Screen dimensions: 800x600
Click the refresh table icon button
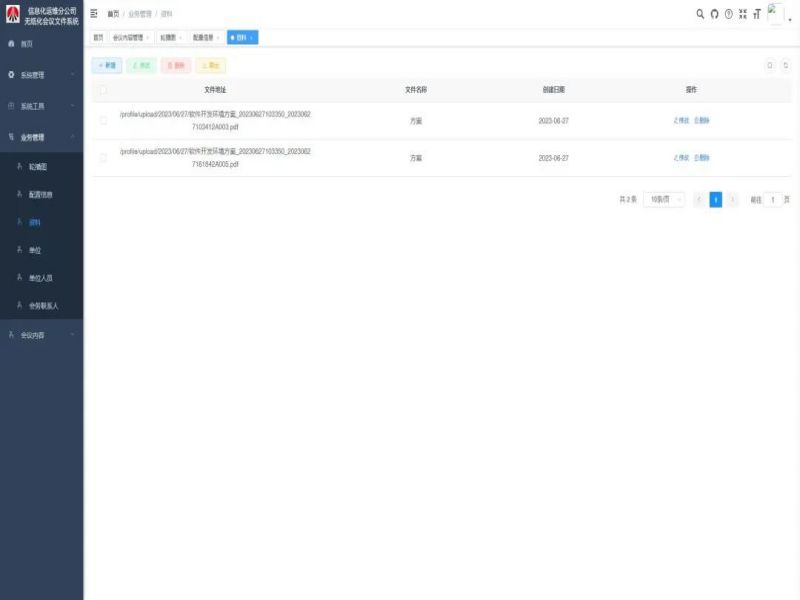point(786,65)
